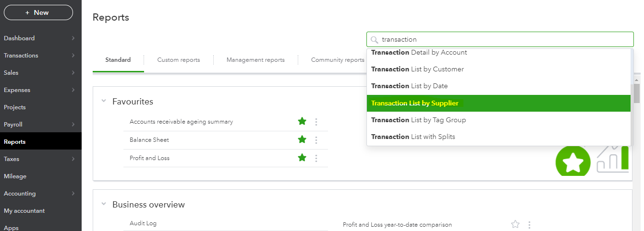644x231 pixels.
Task: Open the Audit Log report
Action: [x=143, y=223]
